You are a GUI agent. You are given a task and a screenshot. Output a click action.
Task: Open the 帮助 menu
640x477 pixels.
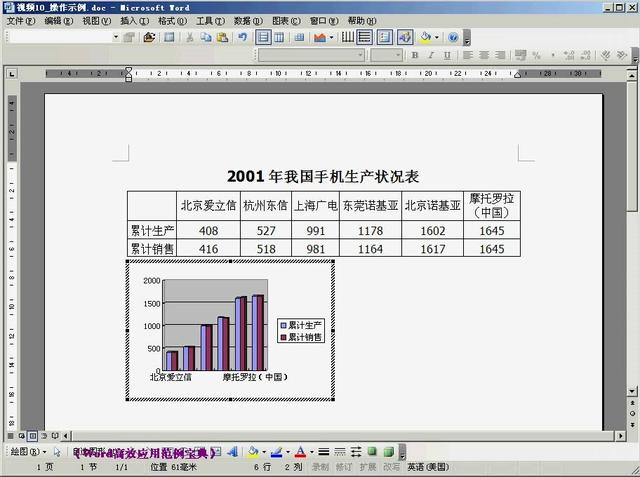362,21
